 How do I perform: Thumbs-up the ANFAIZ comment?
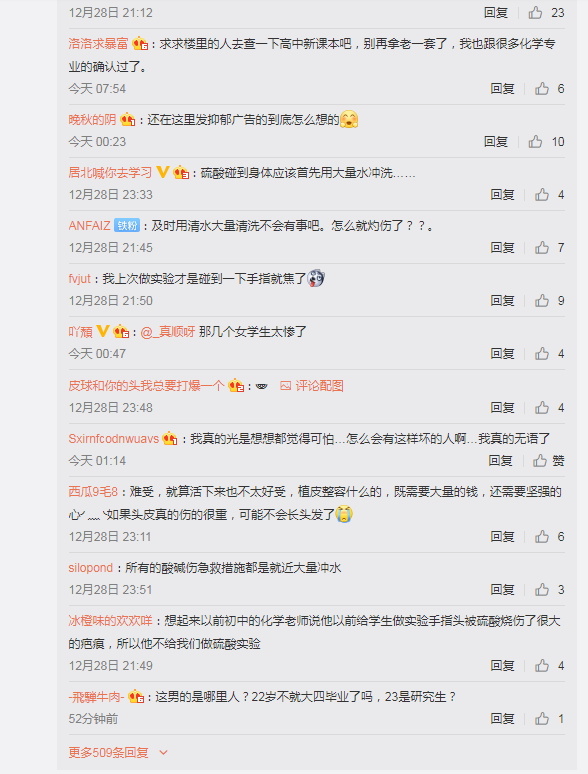click(x=542, y=247)
